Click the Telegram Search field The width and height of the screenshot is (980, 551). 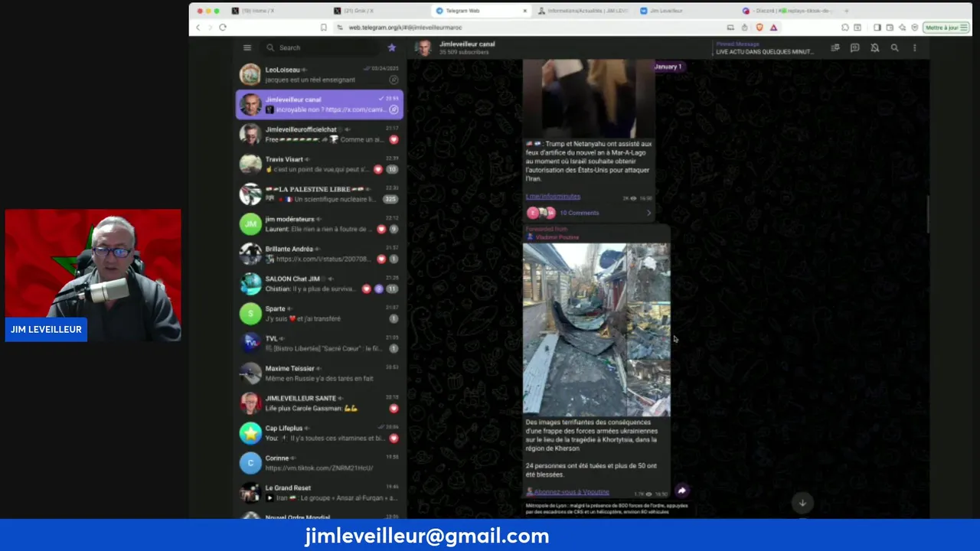pyautogui.click(x=322, y=47)
